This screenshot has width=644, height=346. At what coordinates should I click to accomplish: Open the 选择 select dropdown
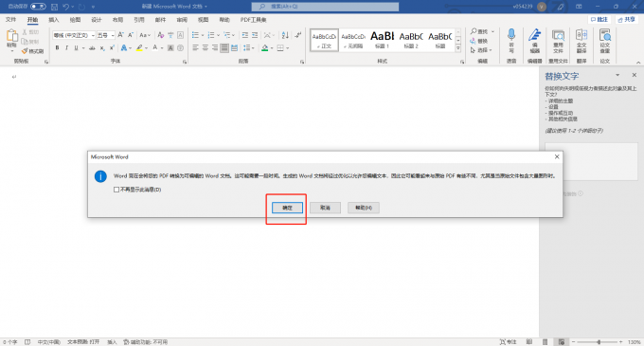[x=481, y=50]
